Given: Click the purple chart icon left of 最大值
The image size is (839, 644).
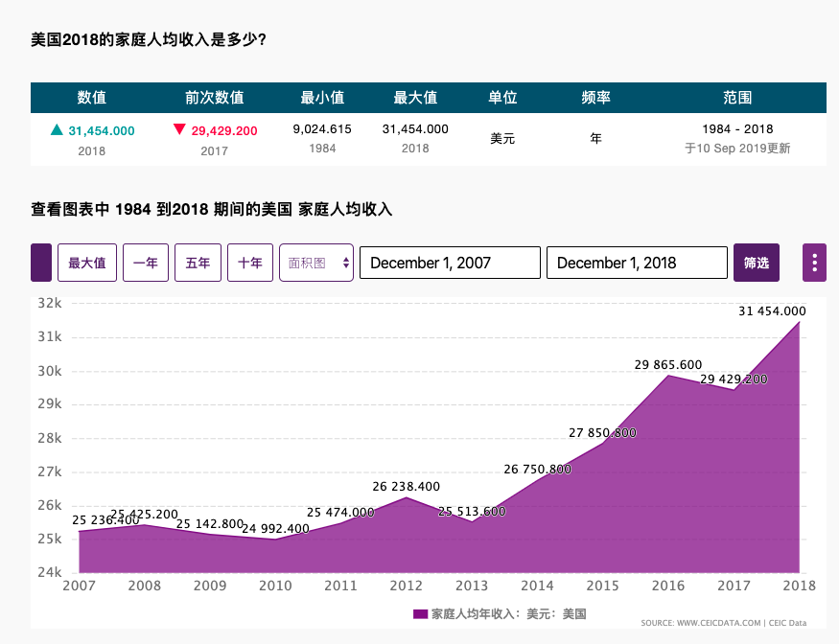Looking at the screenshot, I should [40, 262].
